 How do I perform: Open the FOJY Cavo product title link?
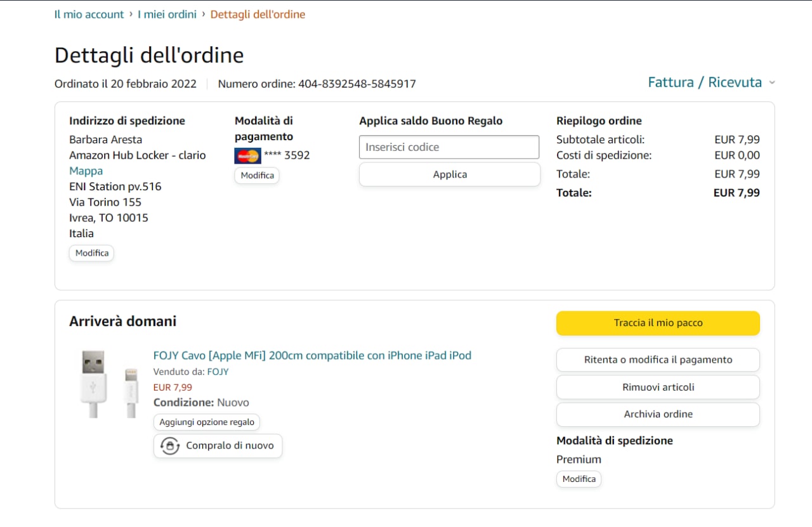pos(312,355)
